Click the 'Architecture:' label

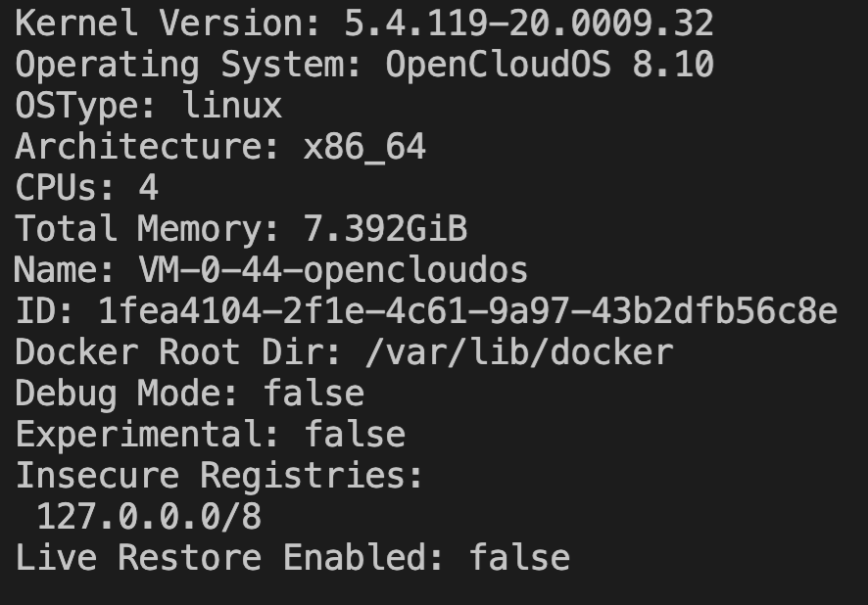click(x=148, y=147)
